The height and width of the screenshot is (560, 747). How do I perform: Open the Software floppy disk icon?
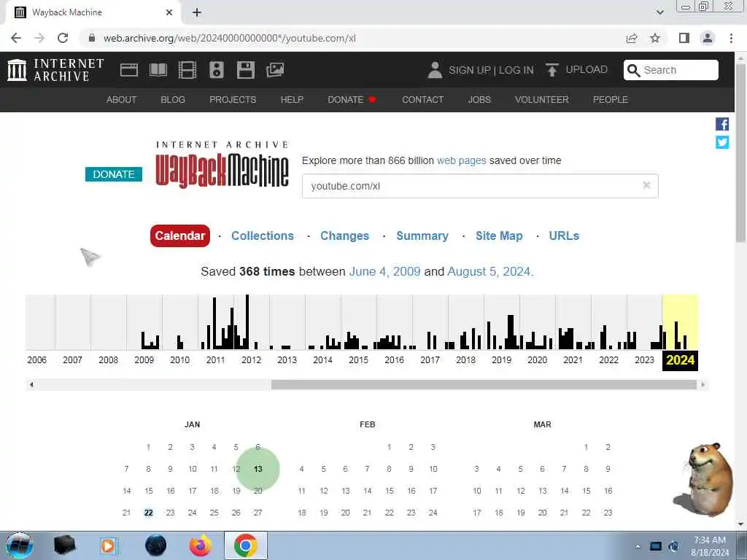(245, 70)
